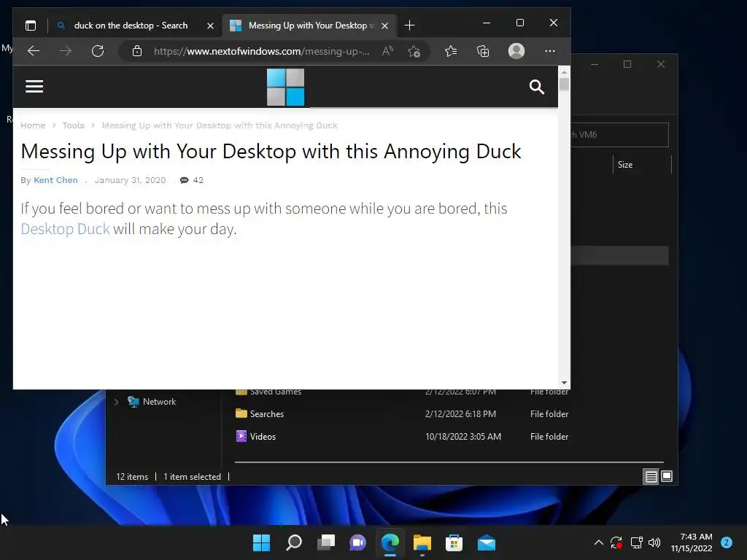Image resolution: width=747 pixels, height=560 pixels.
Task: Click the page scrollbar down arrow
Action: click(564, 383)
